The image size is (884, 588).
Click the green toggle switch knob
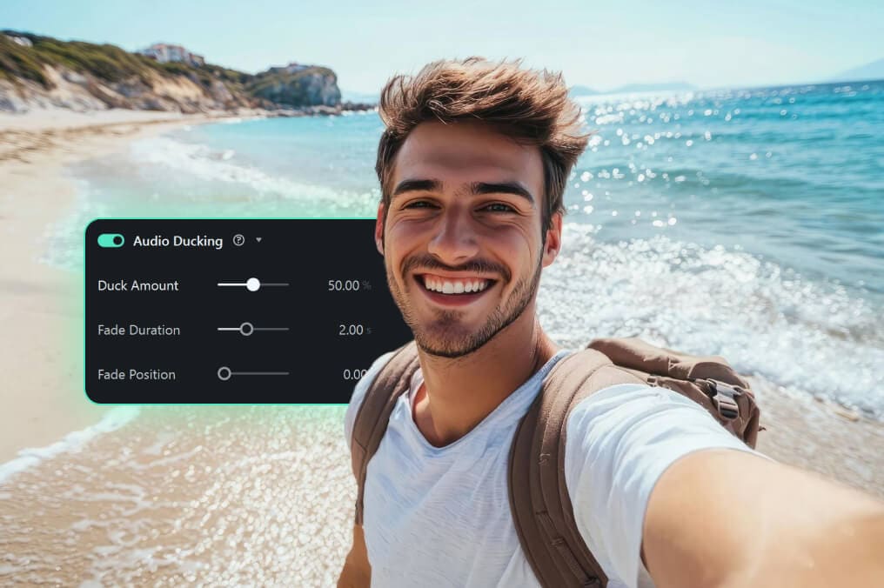click(x=116, y=241)
